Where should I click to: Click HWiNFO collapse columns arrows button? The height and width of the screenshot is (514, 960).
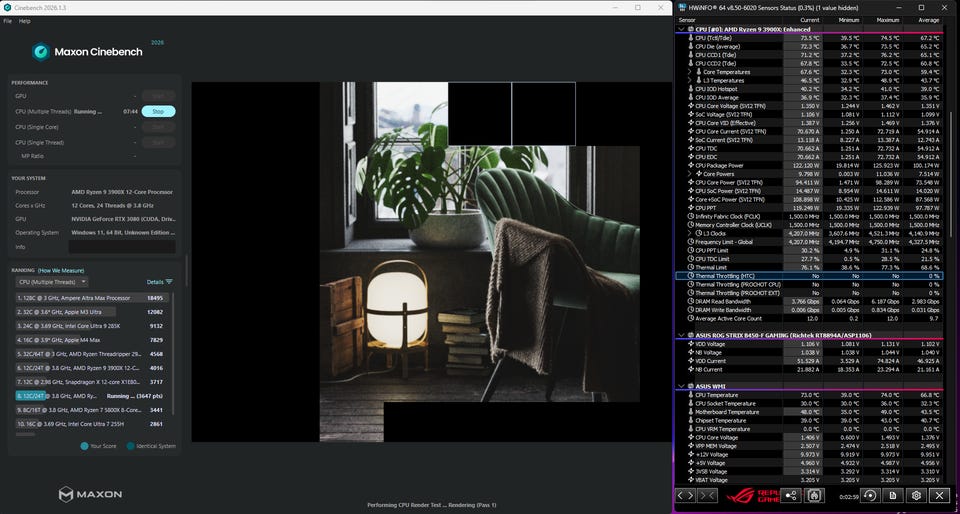coord(707,496)
